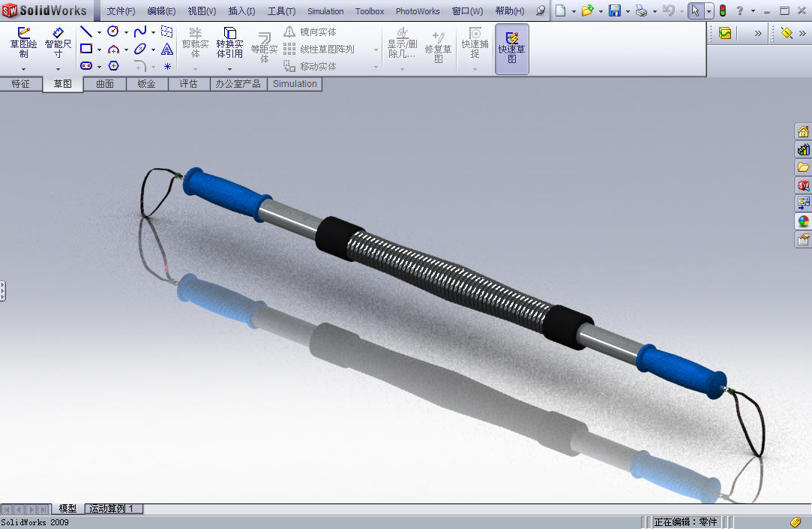812x529 pixels.
Task: Switch to the Simulation command tab
Action: click(x=295, y=84)
